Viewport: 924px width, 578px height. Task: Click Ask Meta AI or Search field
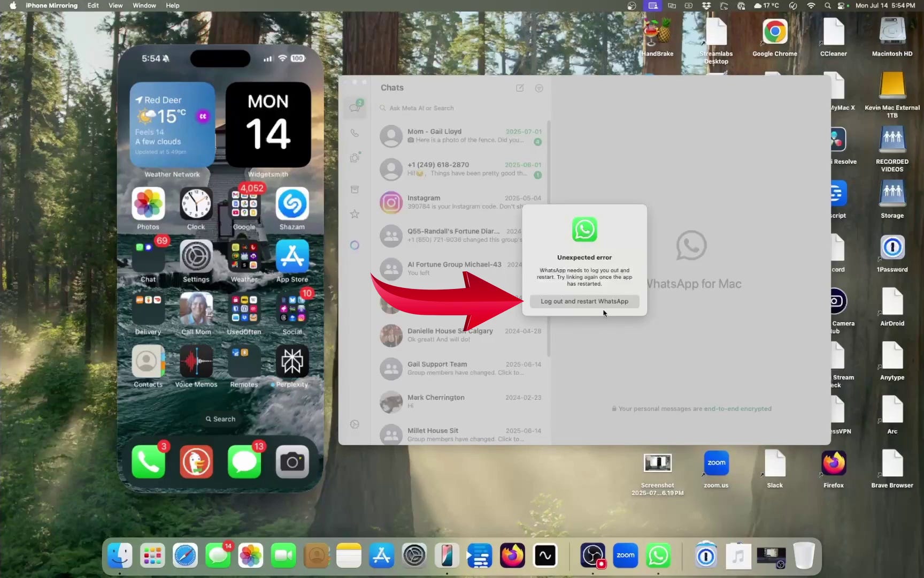tap(461, 108)
